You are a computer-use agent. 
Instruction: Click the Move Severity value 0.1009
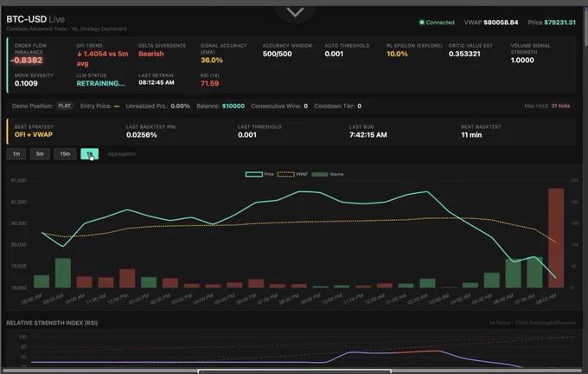tap(26, 83)
